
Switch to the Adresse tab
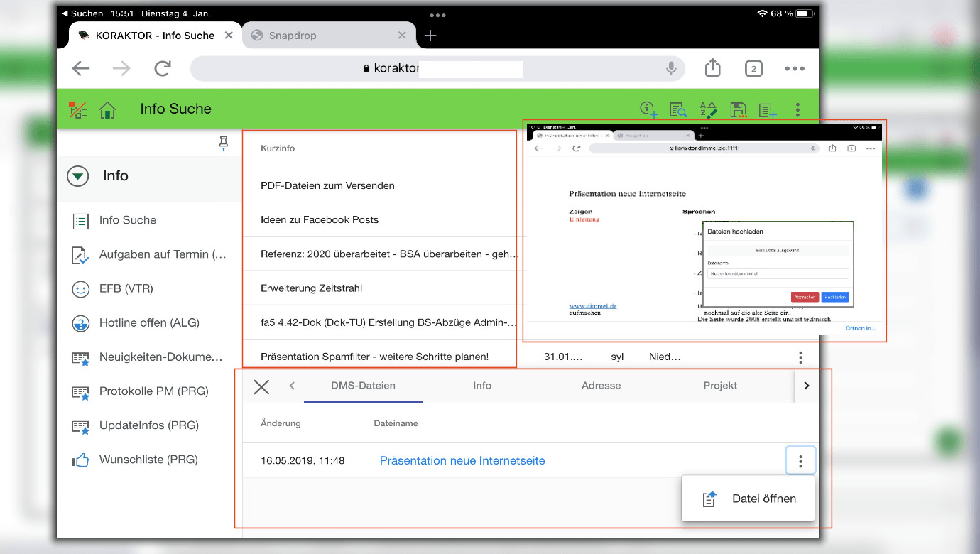pos(601,386)
